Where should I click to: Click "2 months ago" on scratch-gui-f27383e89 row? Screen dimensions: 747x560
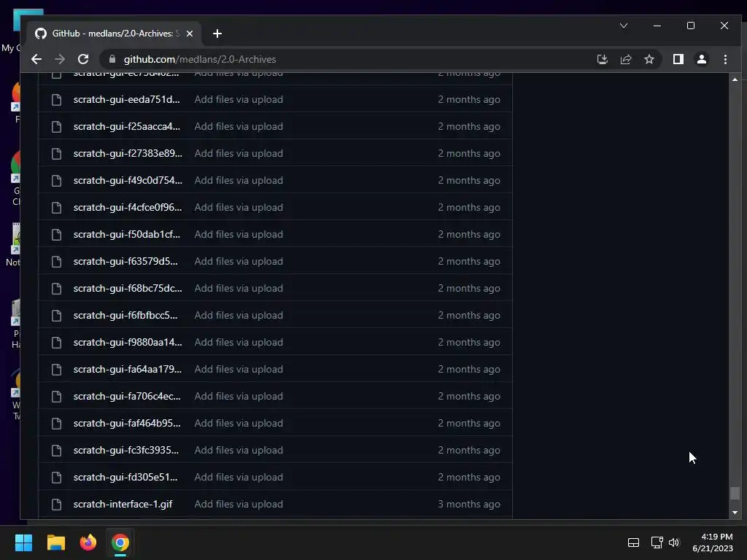469,153
